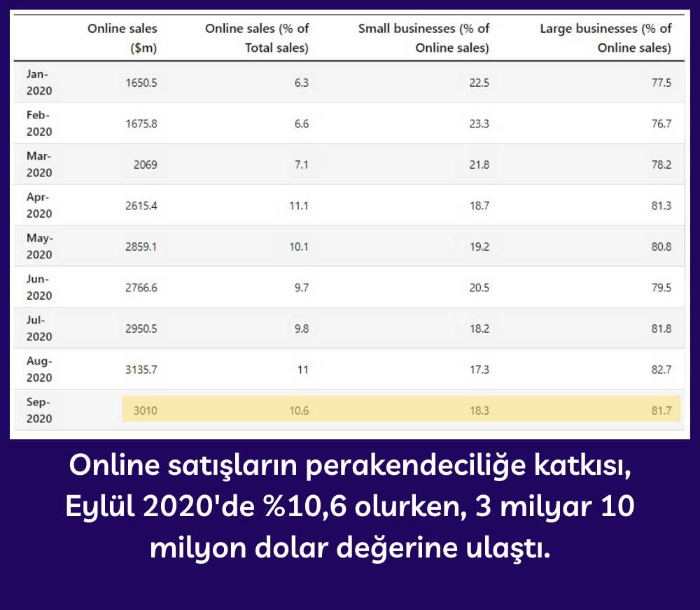Image resolution: width=700 pixels, height=610 pixels.
Task: Click the 7.1 percent of total sales cell
Action: pos(301,165)
